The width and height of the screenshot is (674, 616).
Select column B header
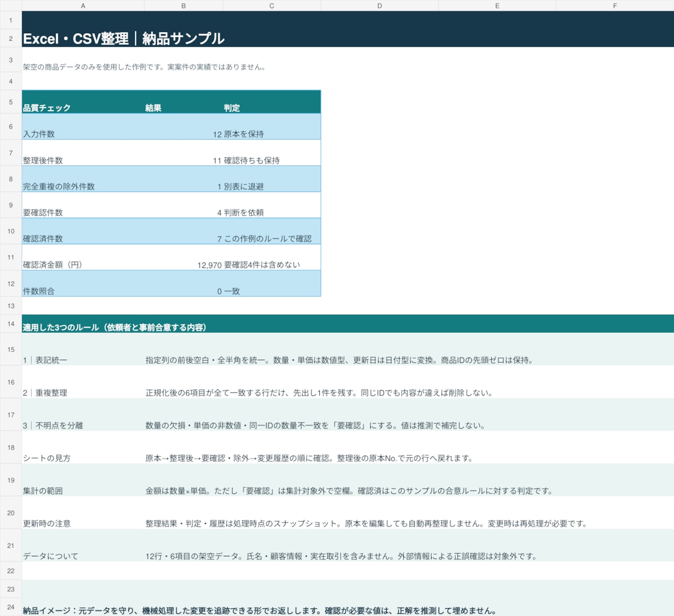coord(183,6)
